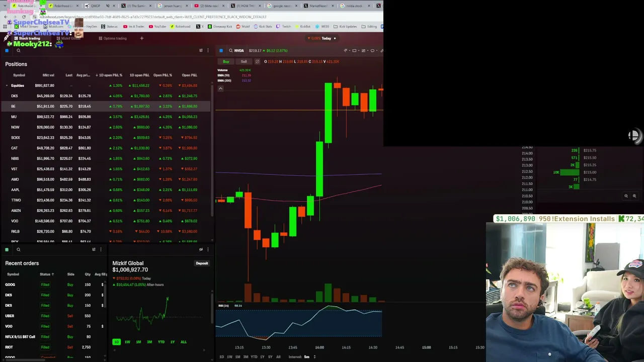Click the browser back arrow
644x362 pixels.
[6, 17]
